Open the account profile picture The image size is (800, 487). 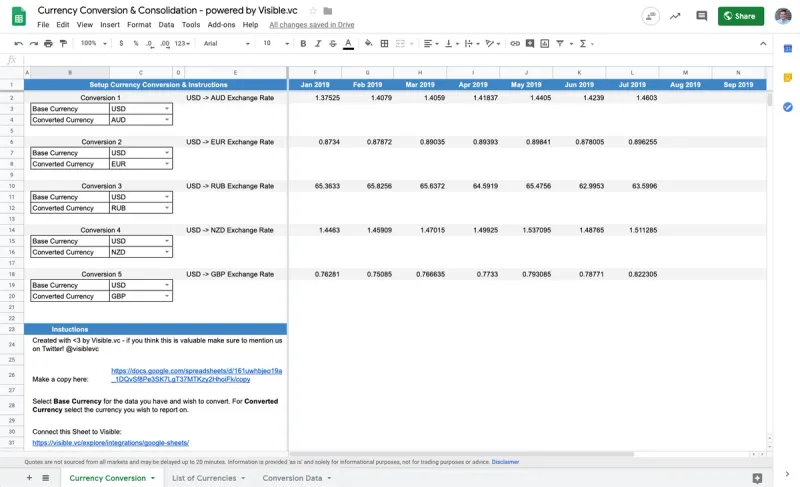click(783, 16)
